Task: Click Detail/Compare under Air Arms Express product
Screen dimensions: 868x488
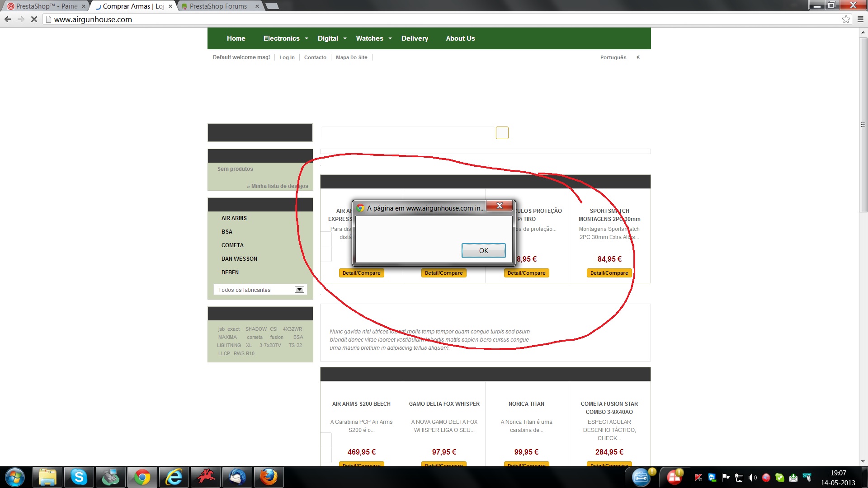Action: tap(361, 273)
